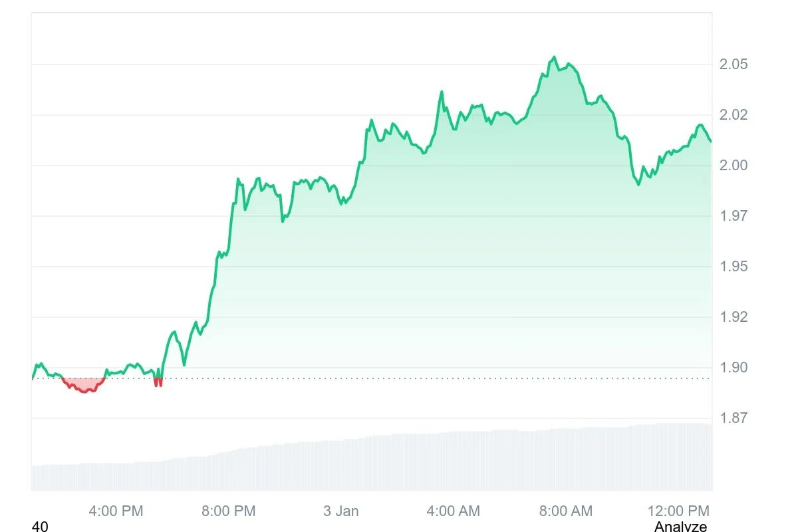Click the narrow red notch on the price line
798x532 pixels.
[158, 382]
